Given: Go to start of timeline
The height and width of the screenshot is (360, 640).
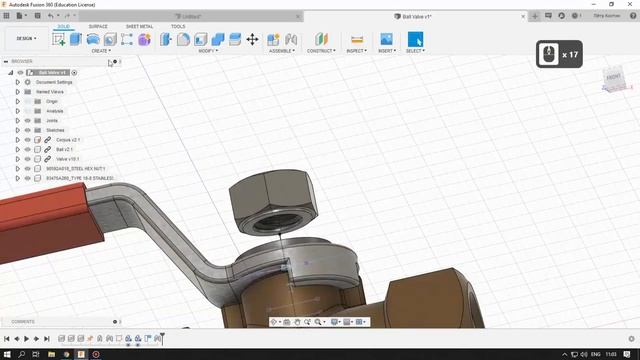Looking at the screenshot, I should tap(7, 339).
